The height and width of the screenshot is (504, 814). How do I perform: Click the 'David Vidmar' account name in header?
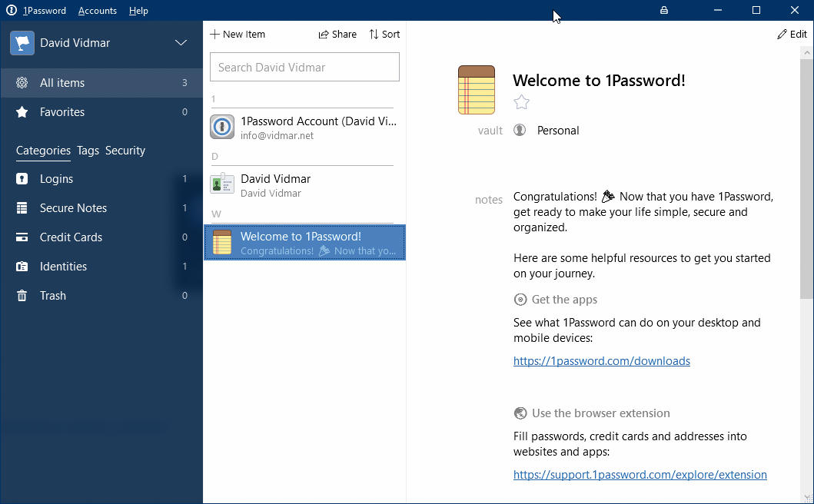pos(75,42)
